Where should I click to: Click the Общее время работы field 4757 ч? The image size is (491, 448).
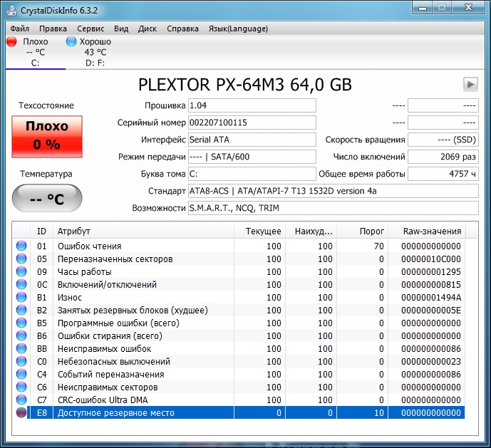coord(443,174)
